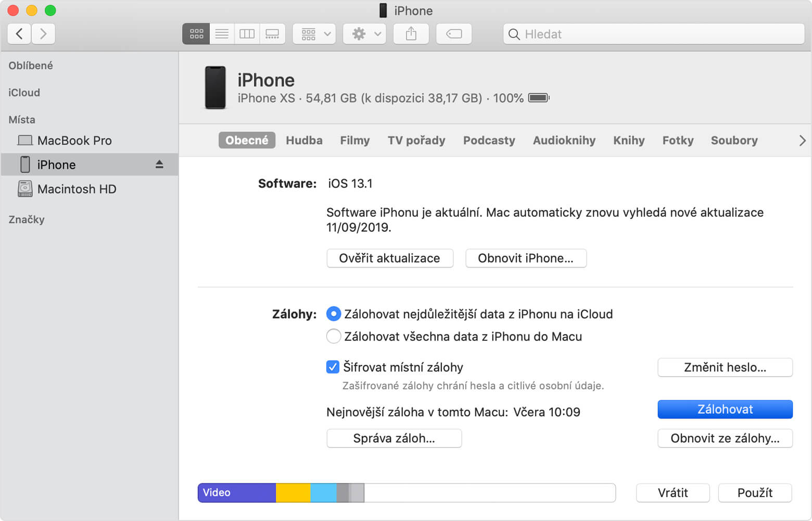Open the Hudba tab
The height and width of the screenshot is (521, 812).
point(304,141)
